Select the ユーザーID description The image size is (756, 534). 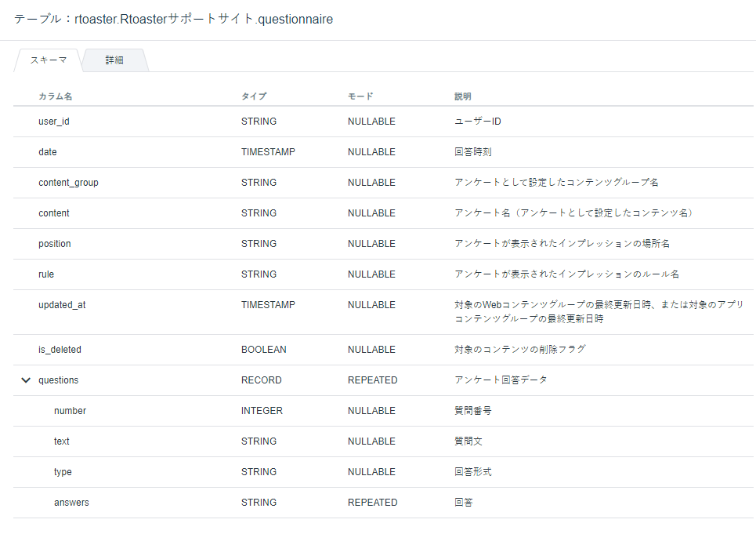pos(478,122)
